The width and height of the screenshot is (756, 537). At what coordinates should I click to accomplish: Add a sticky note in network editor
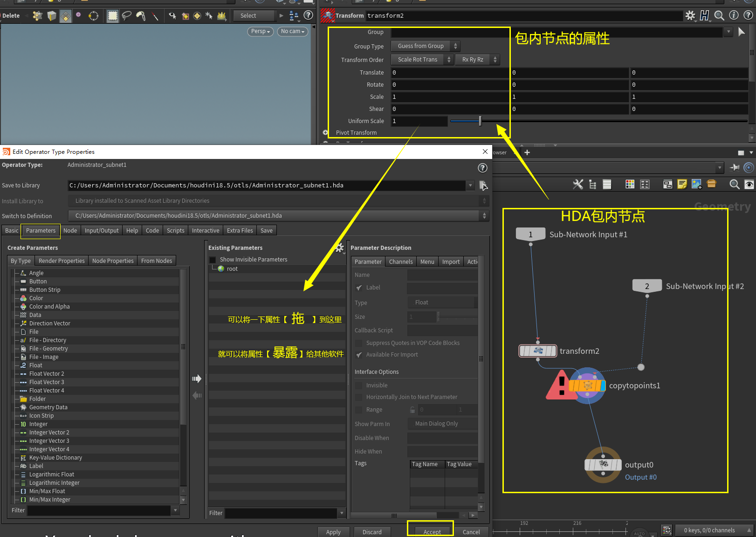(682, 184)
